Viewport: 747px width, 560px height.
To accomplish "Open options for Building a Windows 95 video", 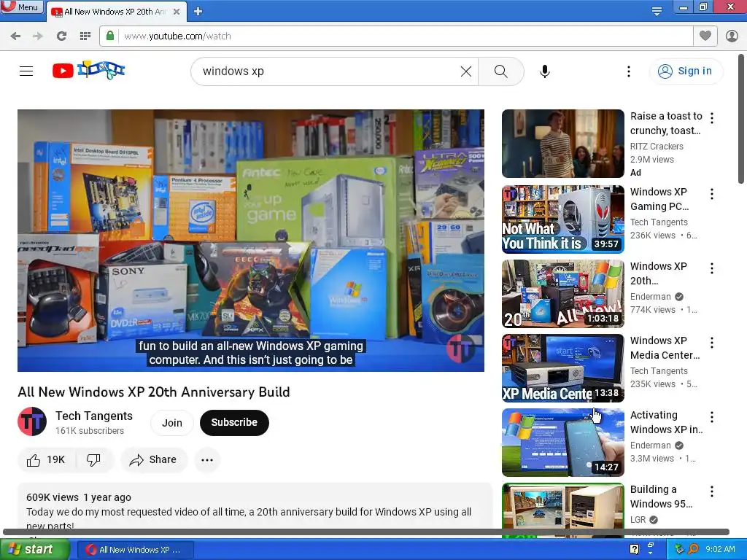I will pos(712,491).
